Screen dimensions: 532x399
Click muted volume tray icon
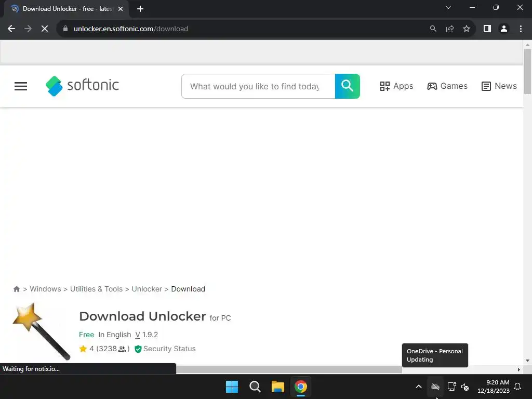coord(465,387)
